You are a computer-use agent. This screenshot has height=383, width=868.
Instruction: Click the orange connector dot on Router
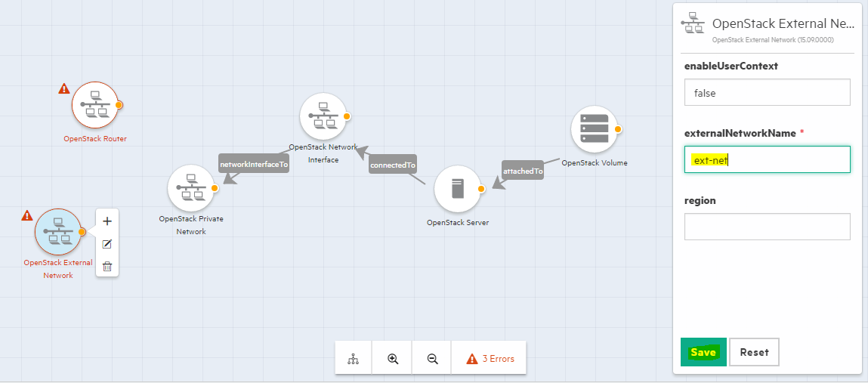(119, 104)
